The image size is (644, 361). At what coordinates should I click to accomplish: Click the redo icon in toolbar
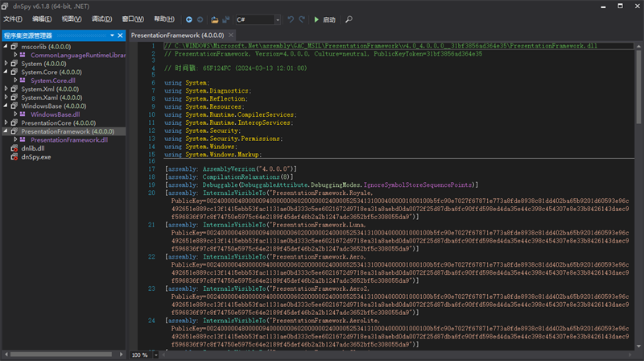302,19
